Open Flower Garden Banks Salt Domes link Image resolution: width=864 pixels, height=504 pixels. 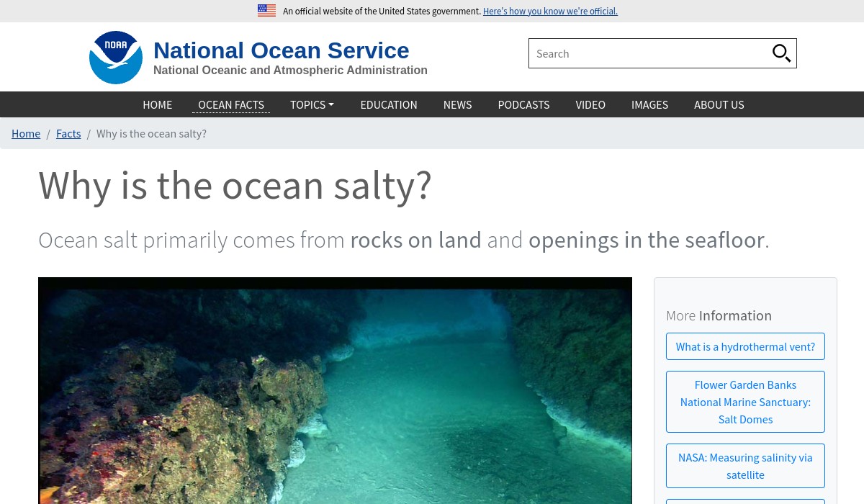tap(745, 402)
